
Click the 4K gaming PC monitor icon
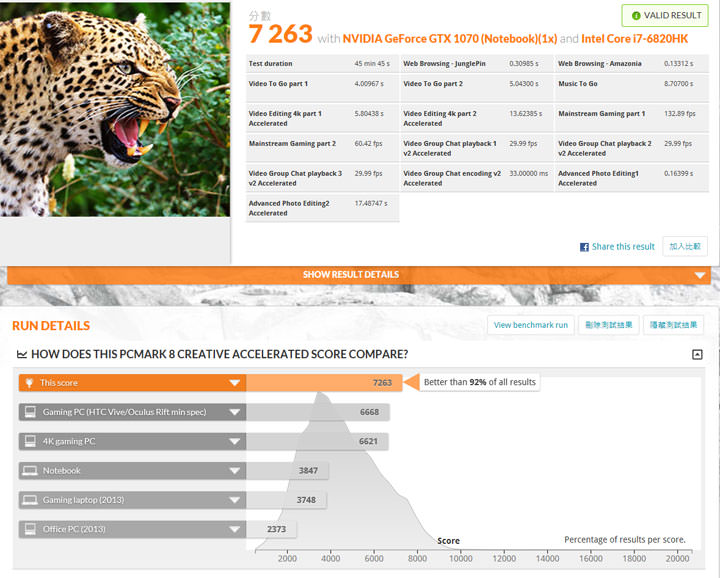[x=29, y=441]
